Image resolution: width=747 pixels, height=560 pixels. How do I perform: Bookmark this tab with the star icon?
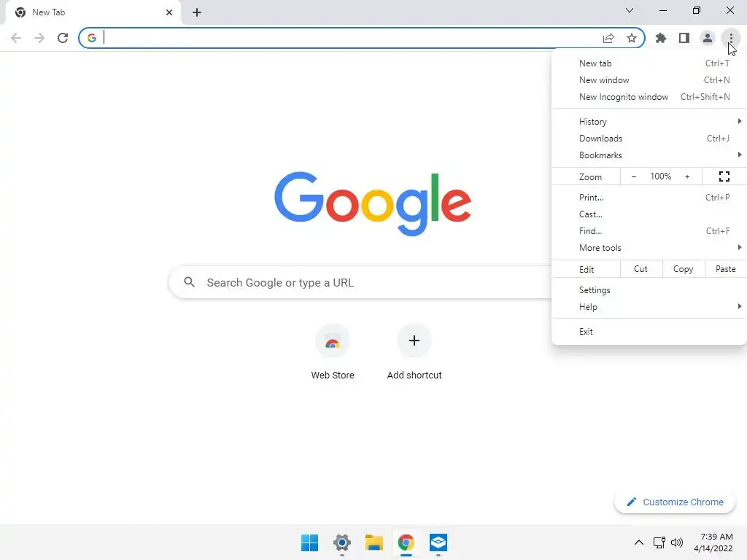632,38
